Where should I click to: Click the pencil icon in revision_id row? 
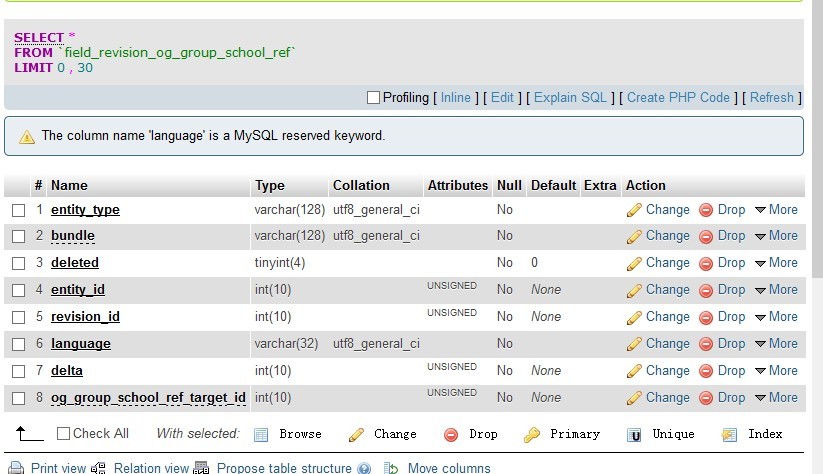click(x=634, y=318)
